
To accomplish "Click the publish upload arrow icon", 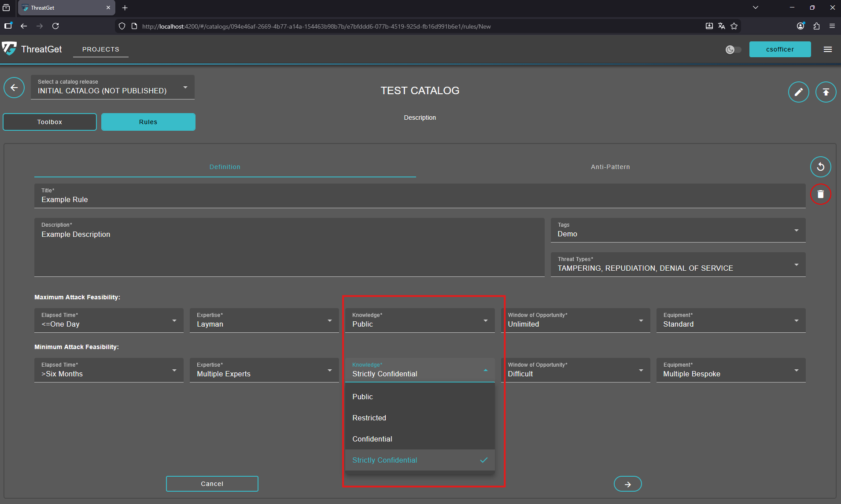I will (x=826, y=92).
